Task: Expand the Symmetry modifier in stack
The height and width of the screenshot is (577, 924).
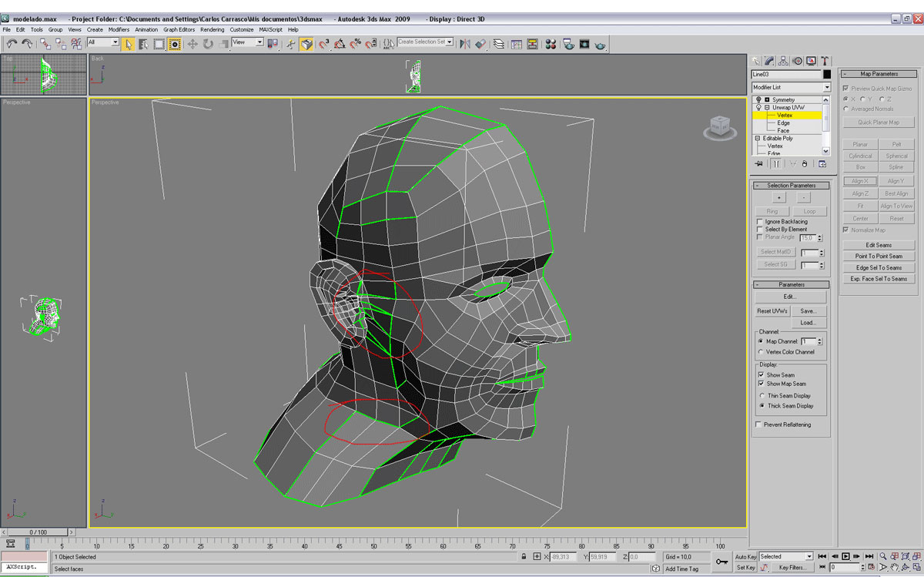Action: (767, 99)
